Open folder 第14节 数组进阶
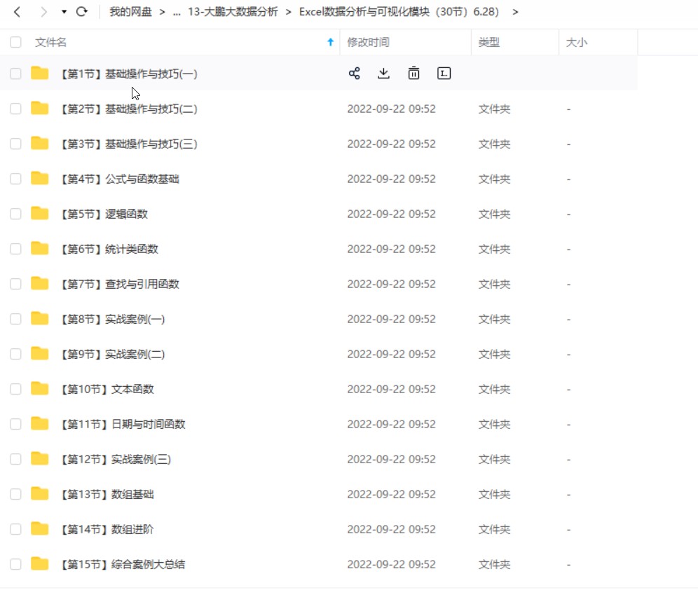This screenshot has height=616, width=698. pyautogui.click(x=107, y=529)
